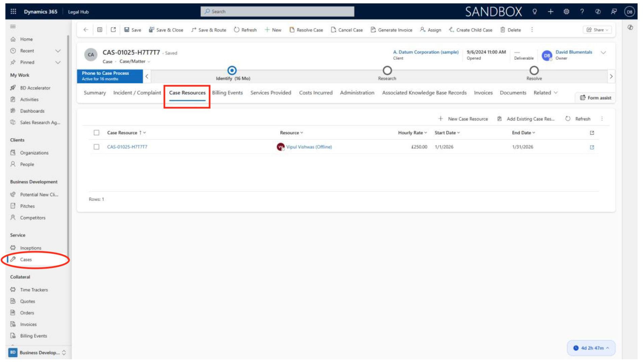Click the back arrow in command bar
644x362 pixels.
point(86,30)
